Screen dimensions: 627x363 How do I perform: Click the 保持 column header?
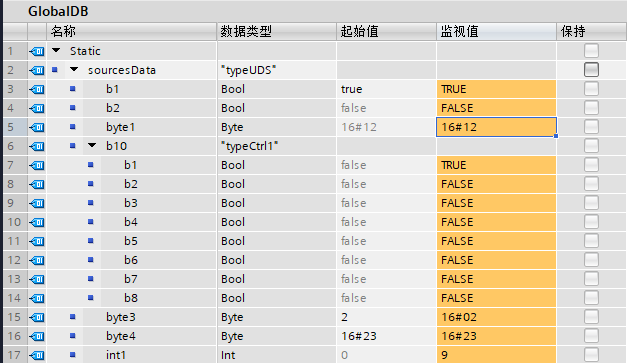(592, 31)
